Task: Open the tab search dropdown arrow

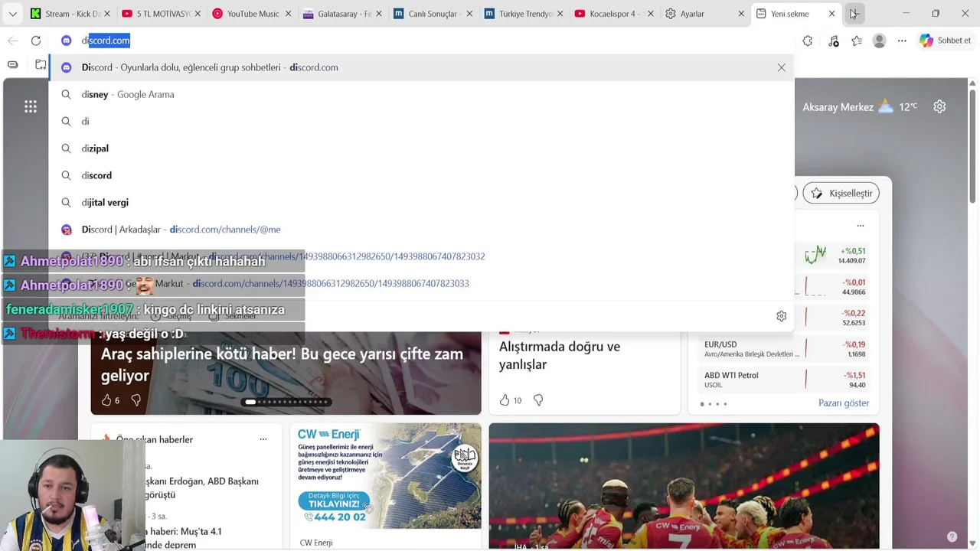Action: [x=12, y=14]
